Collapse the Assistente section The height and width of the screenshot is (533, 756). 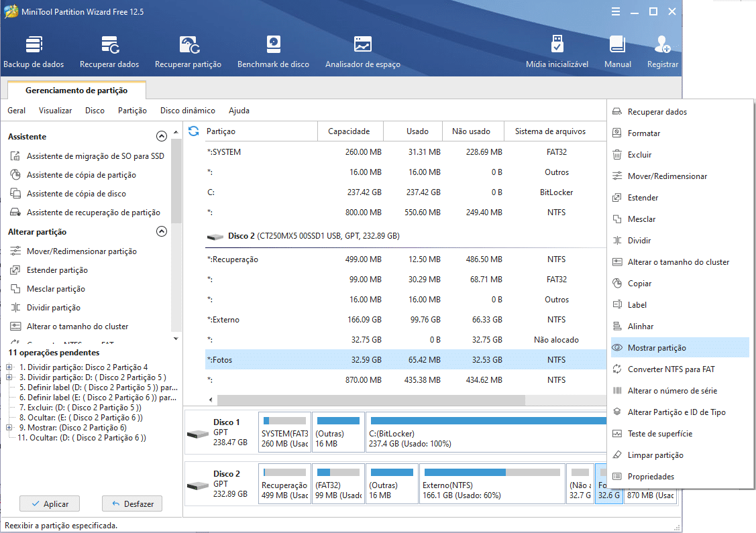click(x=162, y=136)
